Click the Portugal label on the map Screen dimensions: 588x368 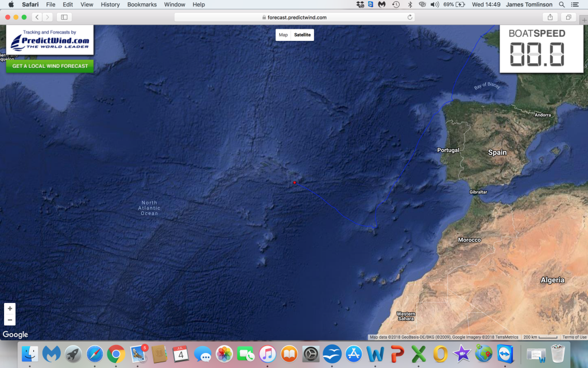(x=448, y=150)
